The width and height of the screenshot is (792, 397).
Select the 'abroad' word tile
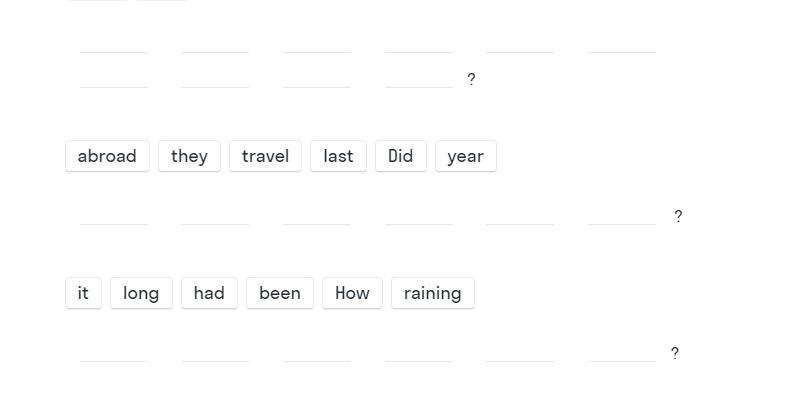point(107,156)
